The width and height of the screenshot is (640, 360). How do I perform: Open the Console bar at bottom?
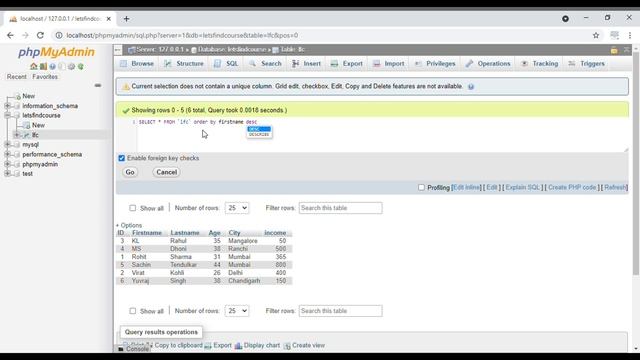coord(134,349)
